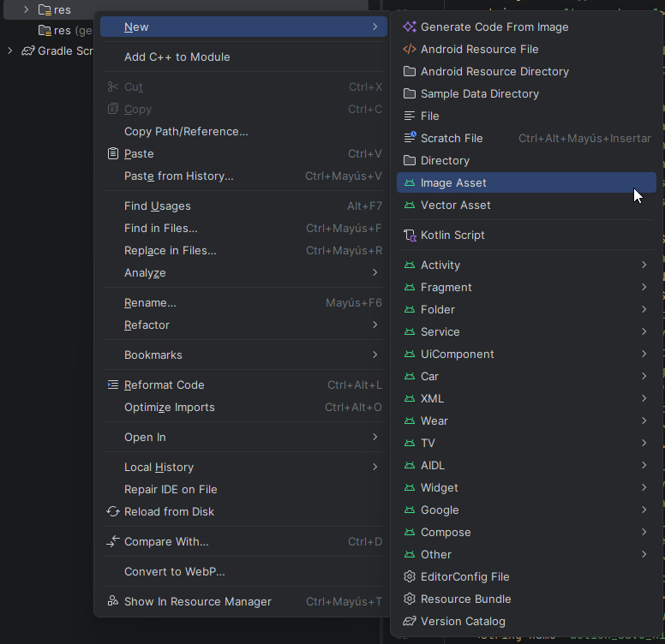Select the New menu entry
The height and width of the screenshot is (644, 665).
[x=244, y=27]
